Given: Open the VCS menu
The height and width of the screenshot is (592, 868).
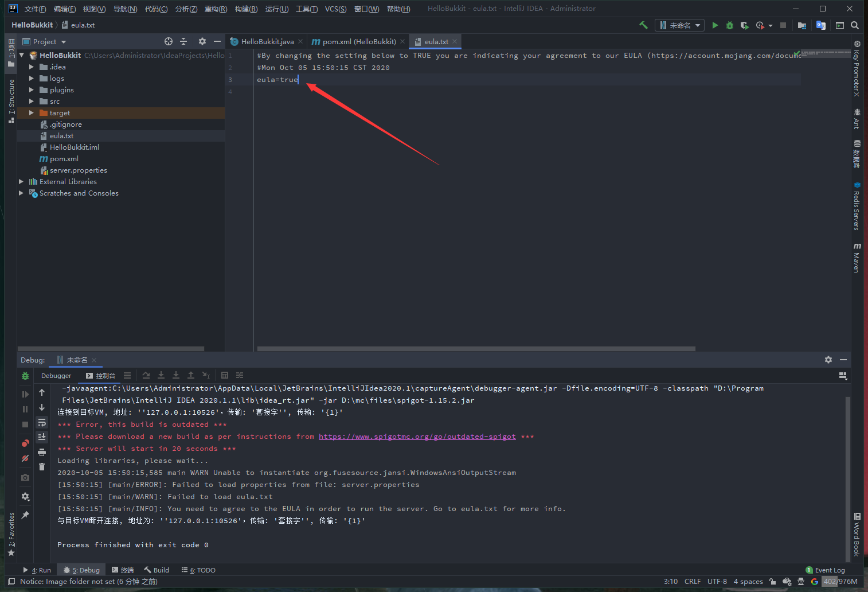Looking at the screenshot, I should pos(335,9).
